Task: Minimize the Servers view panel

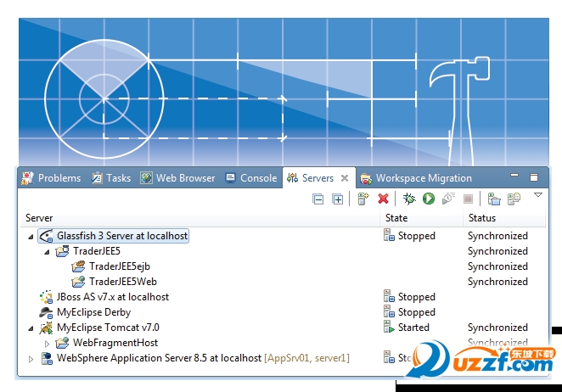Action: pyautogui.click(x=514, y=175)
